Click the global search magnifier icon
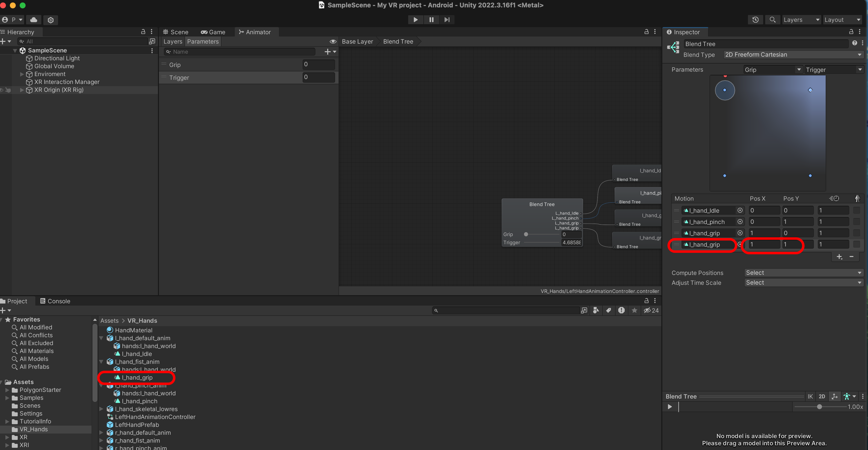868x450 pixels. [773, 19]
